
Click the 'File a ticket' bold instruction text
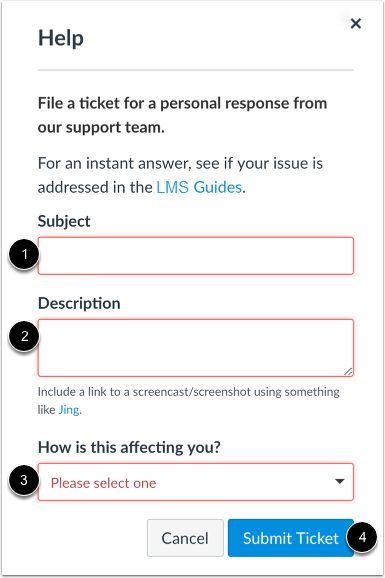coord(183,115)
